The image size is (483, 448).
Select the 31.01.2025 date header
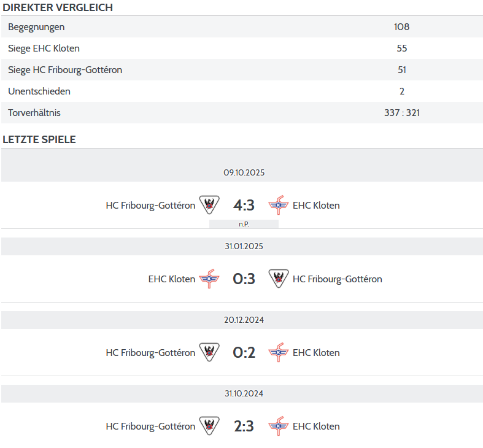point(244,246)
